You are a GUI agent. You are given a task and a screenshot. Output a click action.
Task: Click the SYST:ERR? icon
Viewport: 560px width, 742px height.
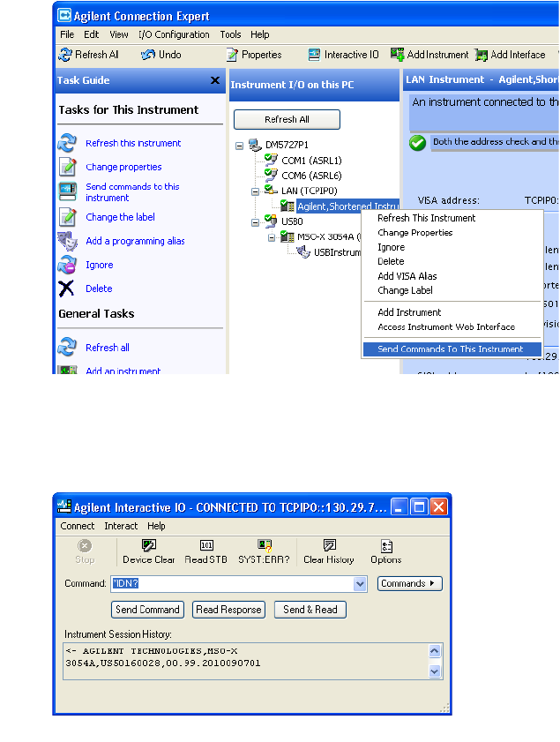(x=265, y=545)
